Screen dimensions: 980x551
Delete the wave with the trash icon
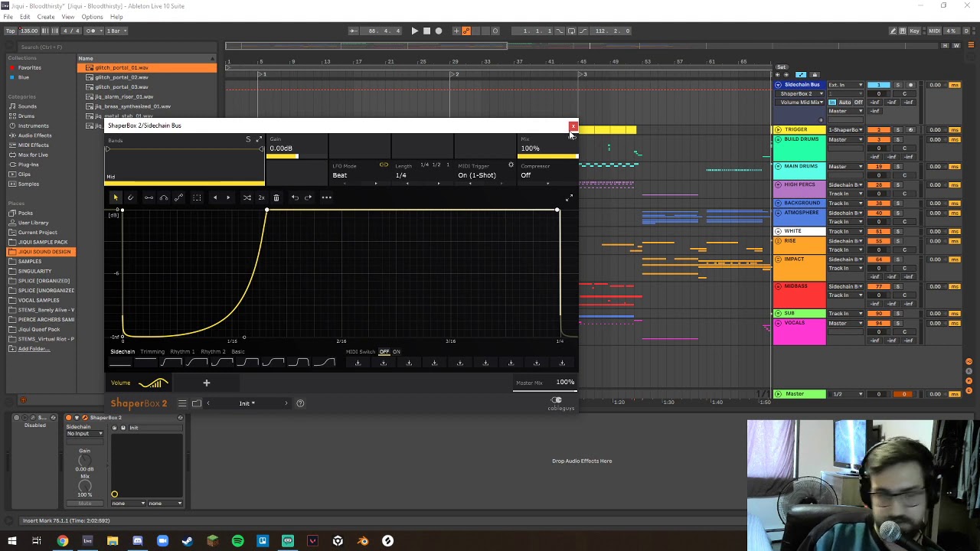click(x=276, y=197)
